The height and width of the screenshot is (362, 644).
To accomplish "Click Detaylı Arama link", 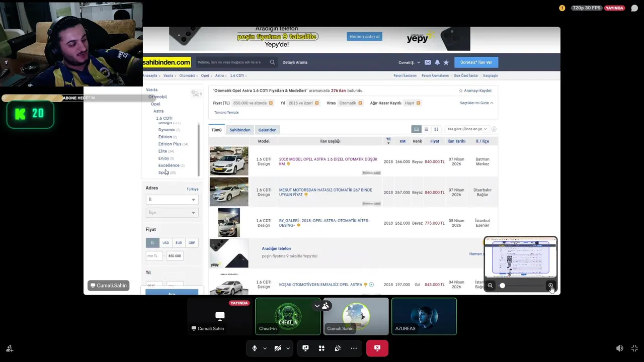I will tap(295, 62).
